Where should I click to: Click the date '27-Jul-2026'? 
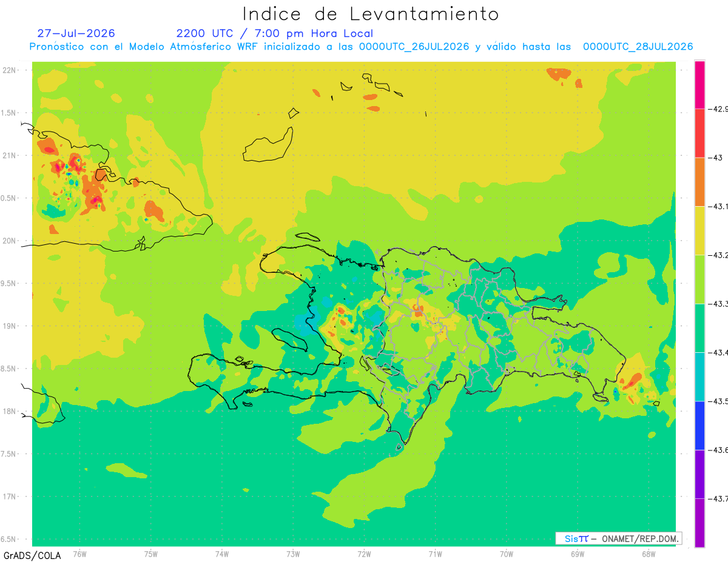tap(76, 33)
